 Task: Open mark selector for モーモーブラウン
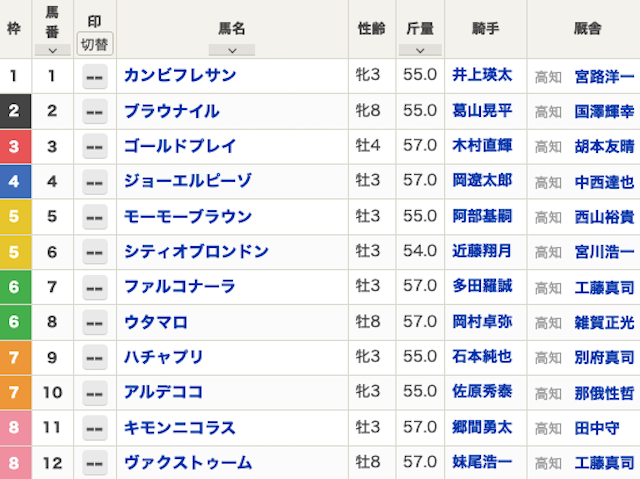tap(95, 216)
